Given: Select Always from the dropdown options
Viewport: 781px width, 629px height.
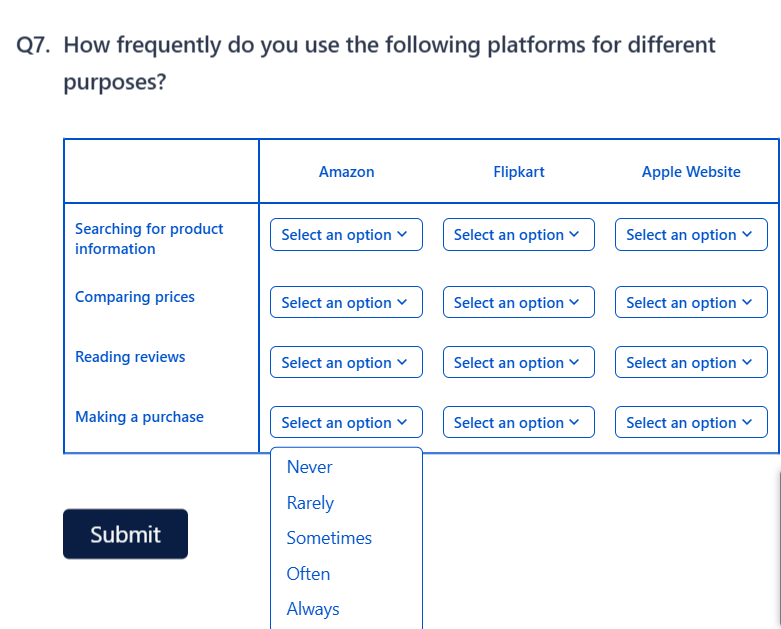Looking at the screenshot, I should (313, 609).
